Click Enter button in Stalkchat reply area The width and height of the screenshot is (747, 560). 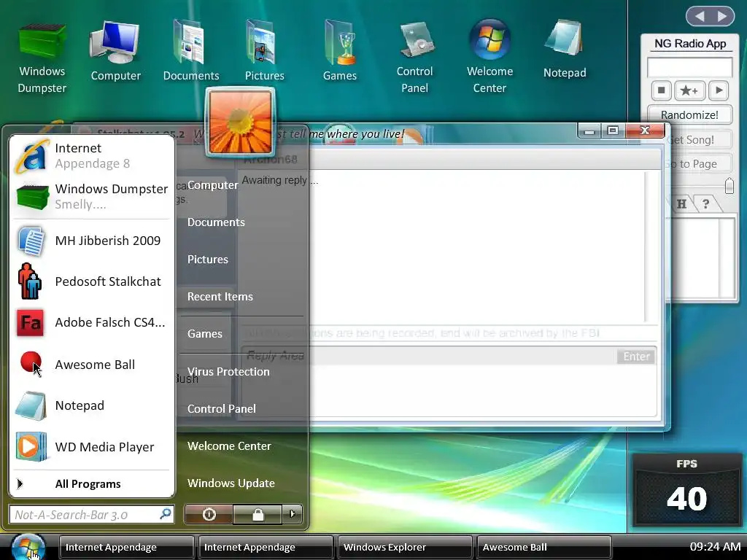(x=636, y=356)
